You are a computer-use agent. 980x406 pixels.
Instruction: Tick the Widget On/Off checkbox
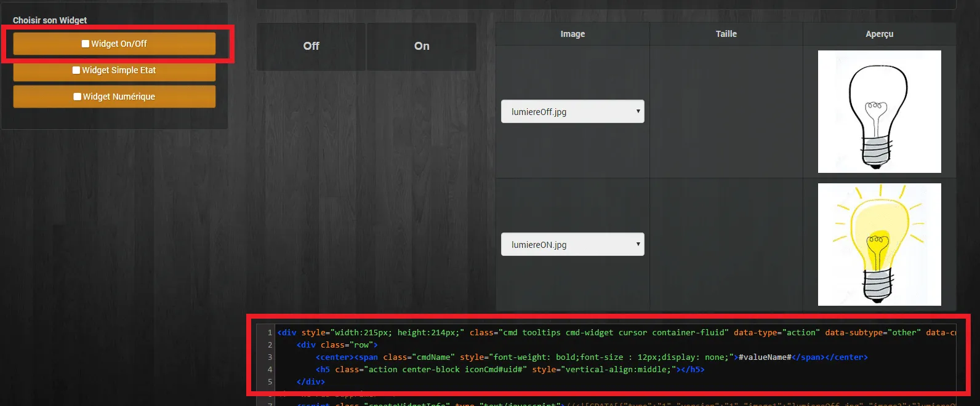(x=86, y=44)
